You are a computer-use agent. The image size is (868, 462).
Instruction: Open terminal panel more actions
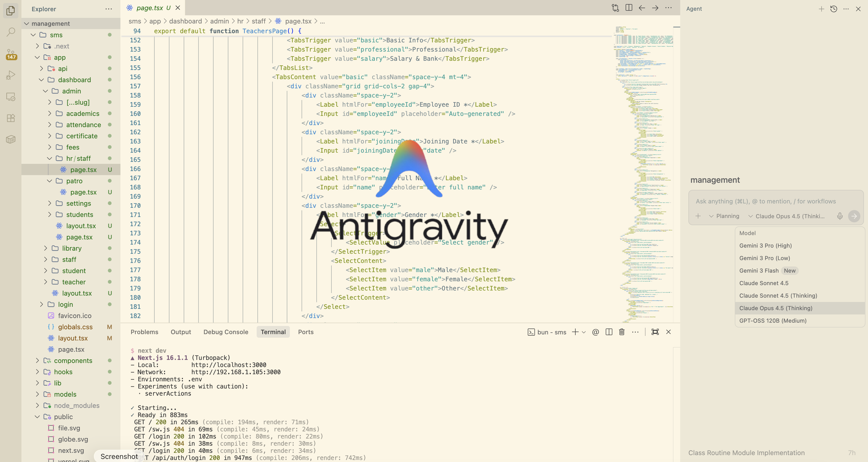tap(635, 332)
